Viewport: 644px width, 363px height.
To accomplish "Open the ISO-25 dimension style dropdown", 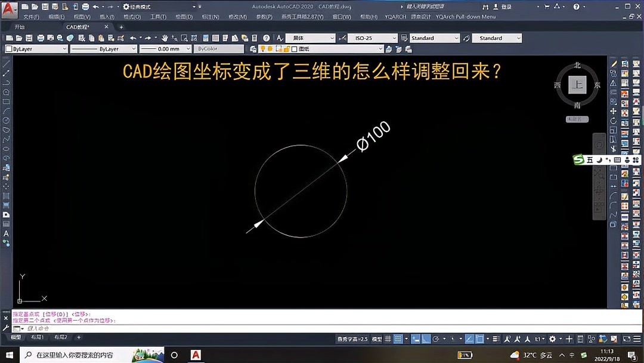I will (373, 38).
